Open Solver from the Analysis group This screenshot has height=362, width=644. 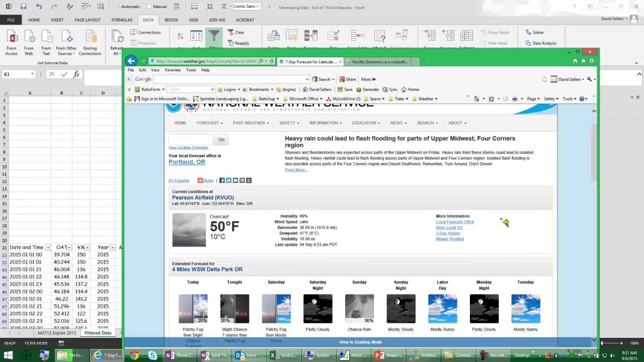click(x=534, y=32)
